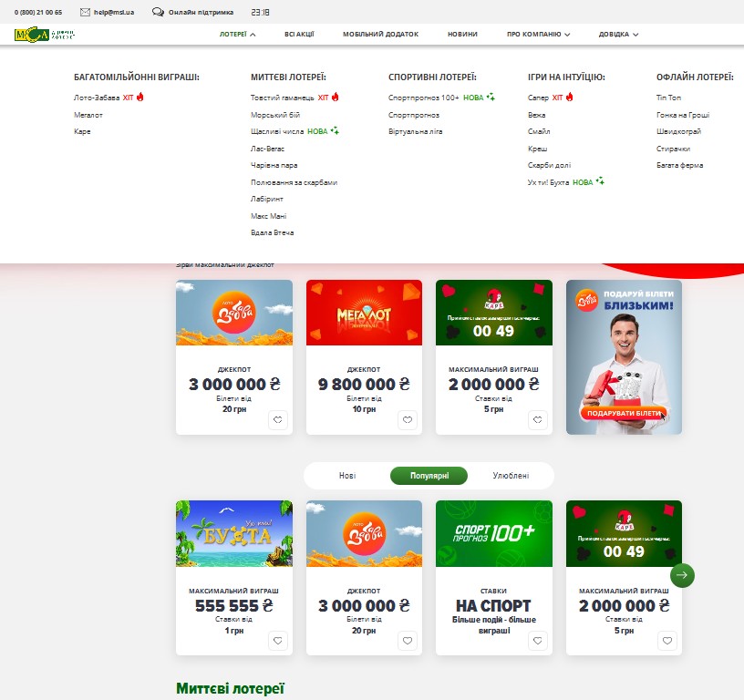This screenshot has height=700, width=744.
Task: Open the Megalot jackpot card image
Action: pyautogui.click(x=364, y=313)
